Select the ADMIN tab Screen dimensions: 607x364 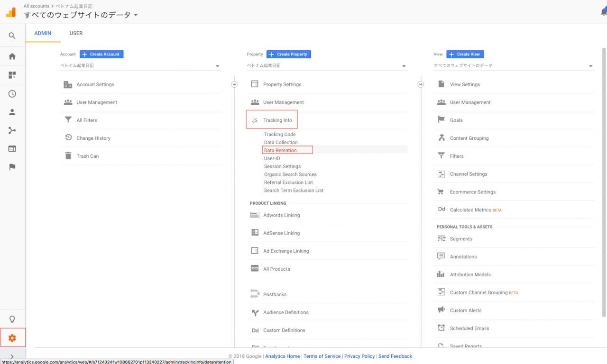tap(43, 34)
